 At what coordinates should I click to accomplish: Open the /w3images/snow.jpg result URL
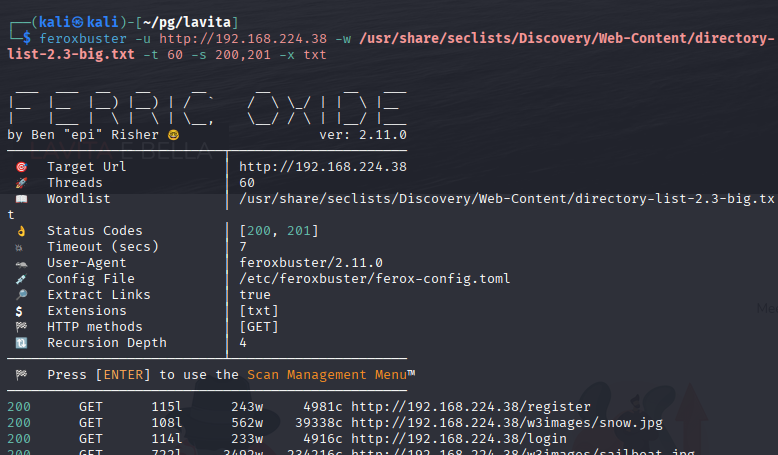click(507, 423)
